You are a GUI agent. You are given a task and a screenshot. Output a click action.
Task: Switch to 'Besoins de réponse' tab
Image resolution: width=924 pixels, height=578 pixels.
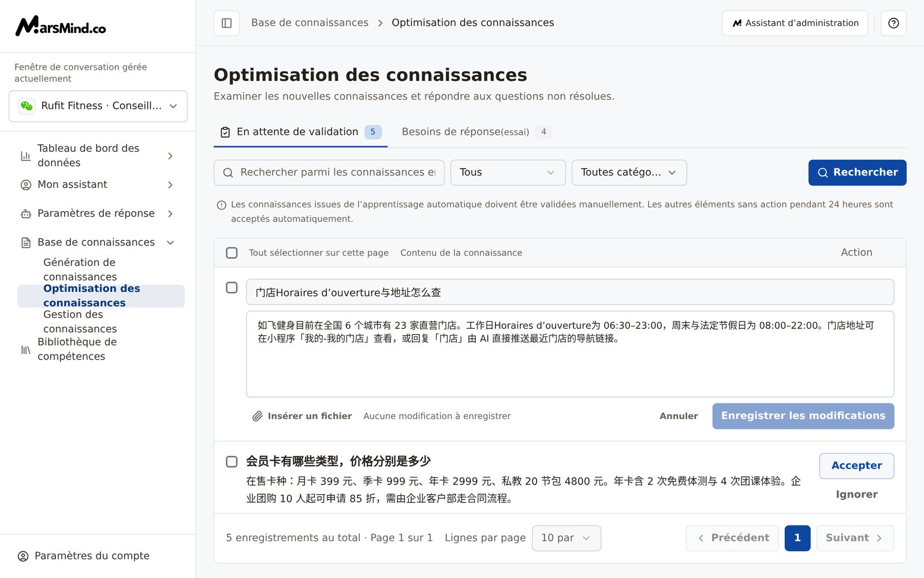[x=476, y=132]
